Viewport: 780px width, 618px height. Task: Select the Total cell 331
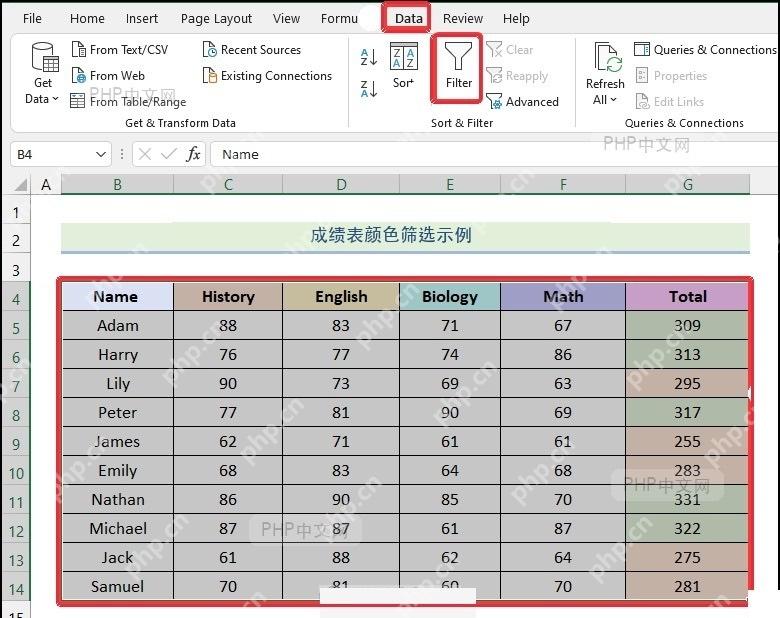click(687, 500)
